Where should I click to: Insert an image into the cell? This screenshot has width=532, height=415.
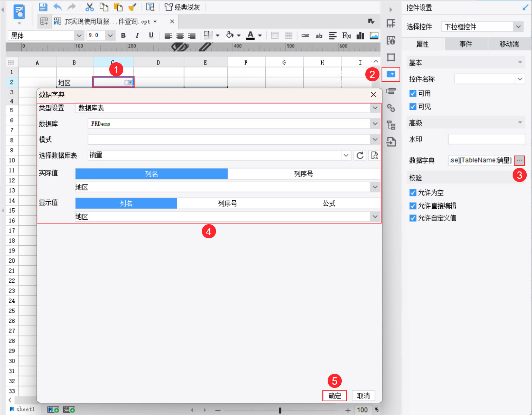click(x=374, y=36)
